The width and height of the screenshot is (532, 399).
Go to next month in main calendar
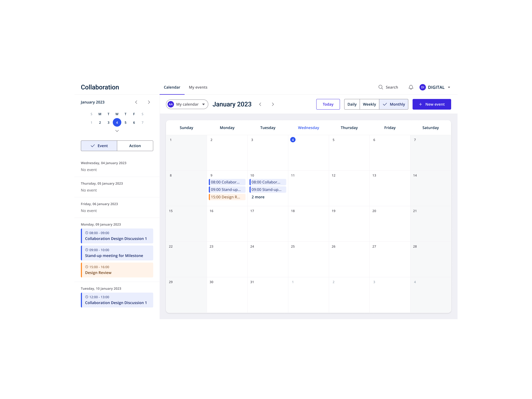tap(273, 104)
